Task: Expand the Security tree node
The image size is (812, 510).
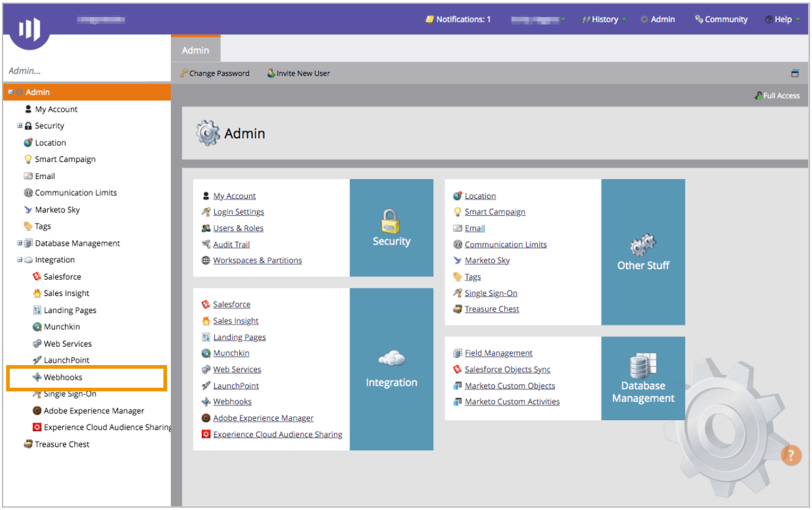Action: pyautogui.click(x=20, y=125)
